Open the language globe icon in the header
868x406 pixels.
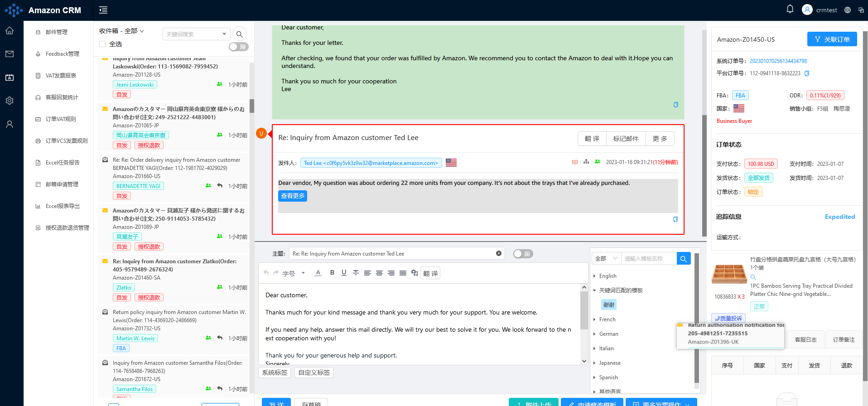848,10
